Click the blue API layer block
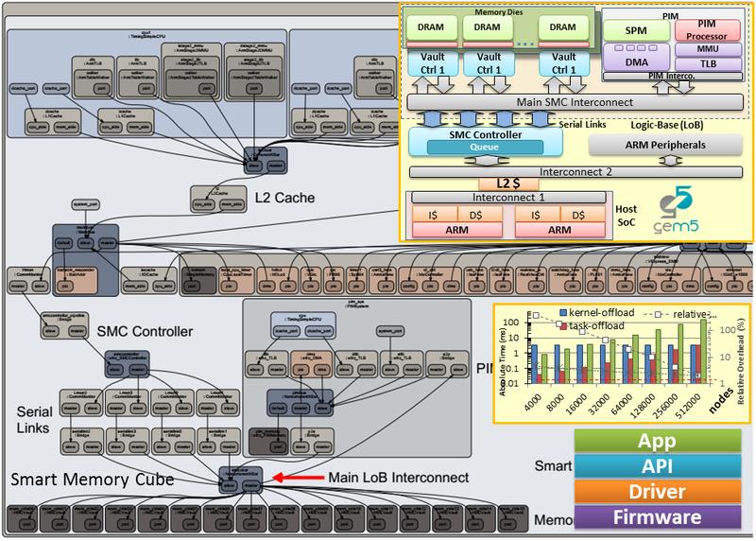The height and width of the screenshot is (541, 756). [657, 466]
